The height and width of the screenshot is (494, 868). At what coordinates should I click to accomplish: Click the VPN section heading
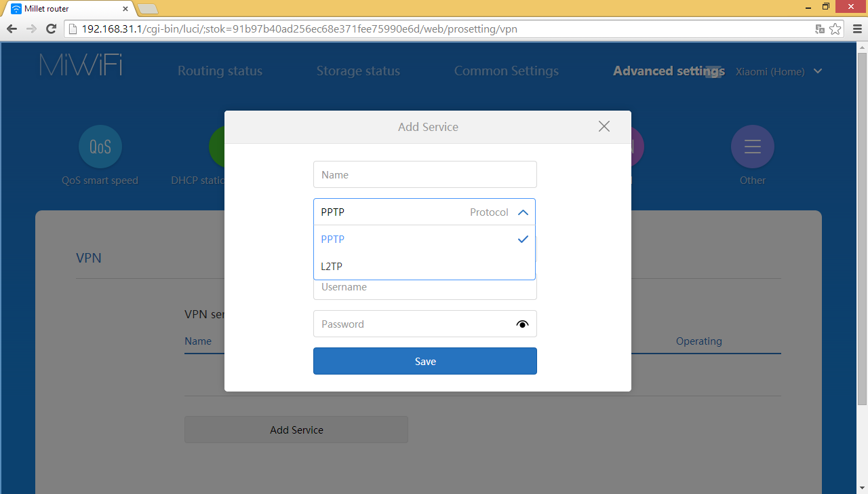click(89, 258)
